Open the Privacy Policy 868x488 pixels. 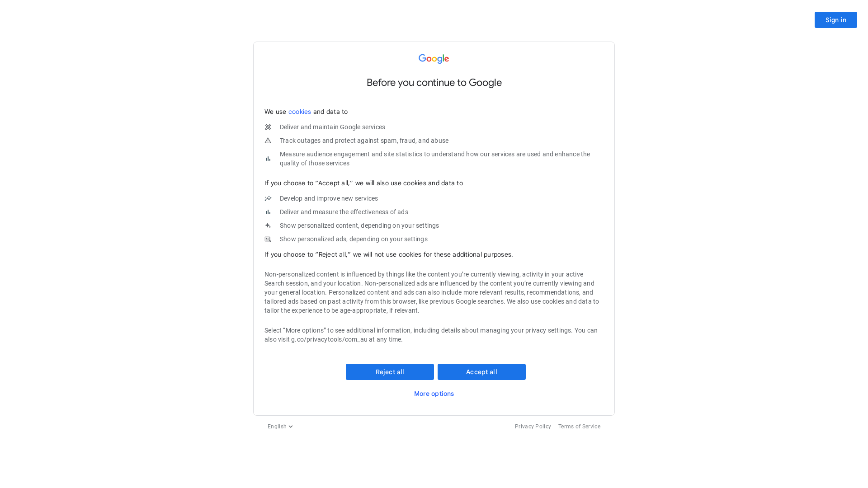[x=533, y=426]
